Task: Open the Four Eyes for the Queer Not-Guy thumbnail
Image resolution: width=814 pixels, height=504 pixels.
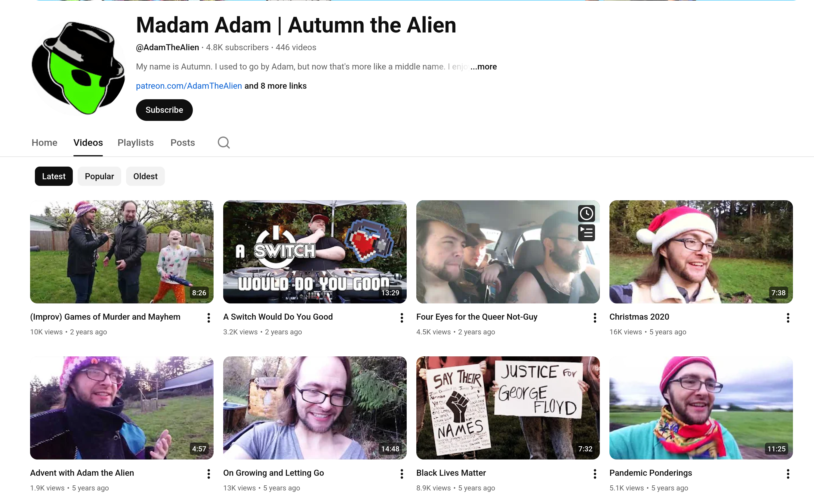Action: (508, 252)
